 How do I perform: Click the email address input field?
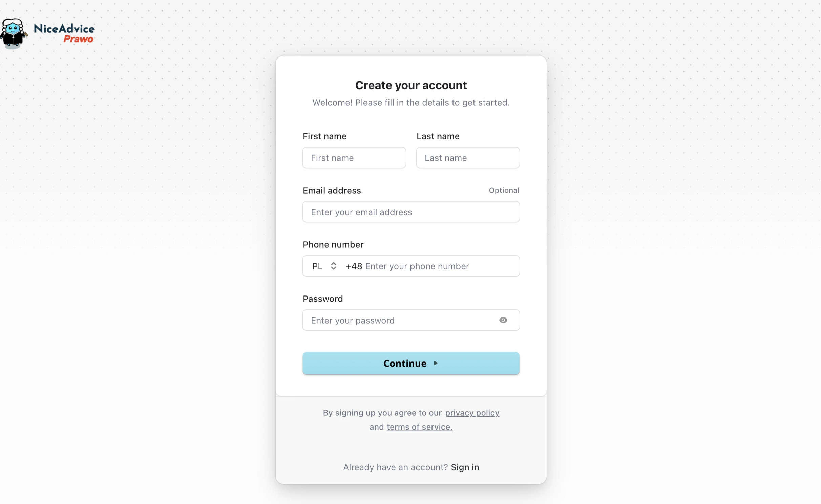pyautogui.click(x=411, y=212)
